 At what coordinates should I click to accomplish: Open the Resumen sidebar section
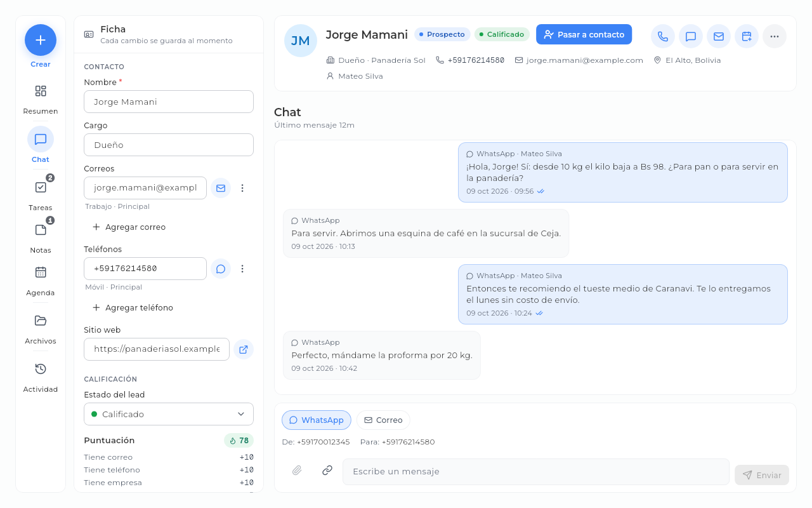click(x=41, y=100)
